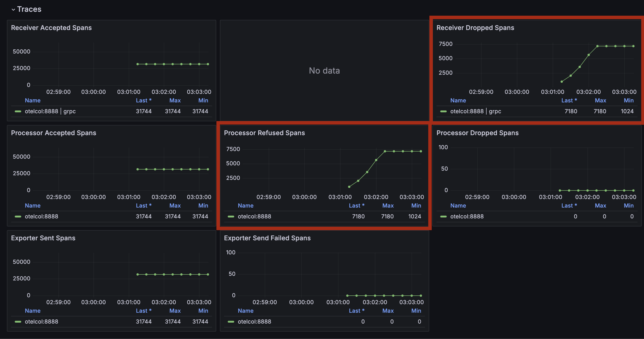Image resolution: width=644 pixels, height=339 pixels.
Task: Sort Receiver Accepted Spans legend by Name
Action: tap(33, 100)
